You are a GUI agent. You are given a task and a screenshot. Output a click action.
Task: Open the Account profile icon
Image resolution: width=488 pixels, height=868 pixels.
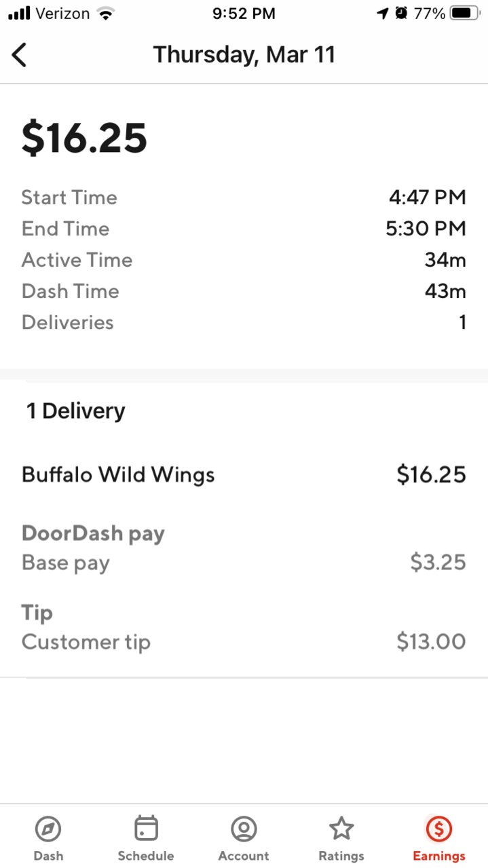244,829
